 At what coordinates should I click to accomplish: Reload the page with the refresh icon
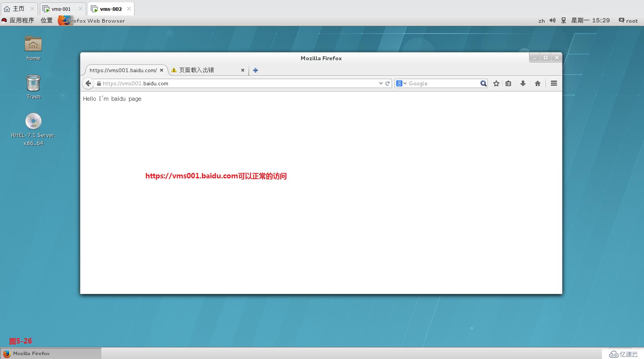click(x=387, y=83)
